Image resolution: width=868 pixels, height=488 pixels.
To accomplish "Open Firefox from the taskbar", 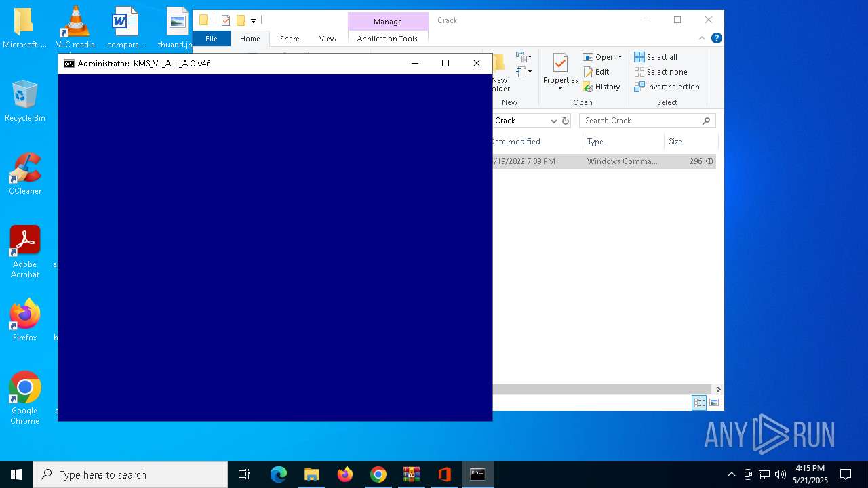I will coord(344,474).
